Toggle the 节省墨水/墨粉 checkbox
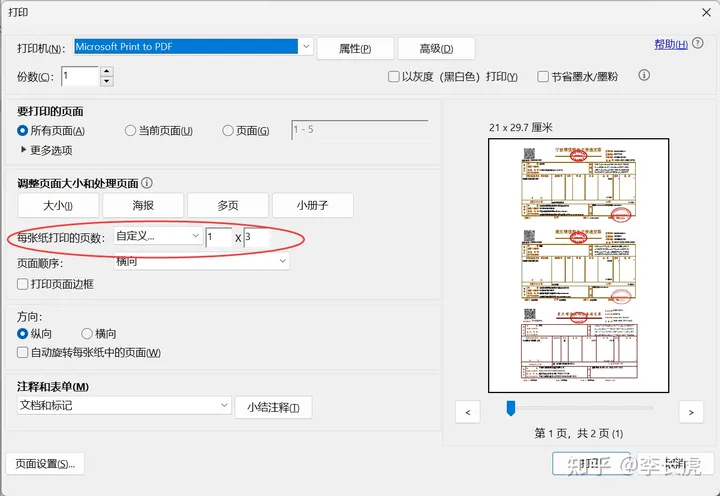 (x=543, y=77)
